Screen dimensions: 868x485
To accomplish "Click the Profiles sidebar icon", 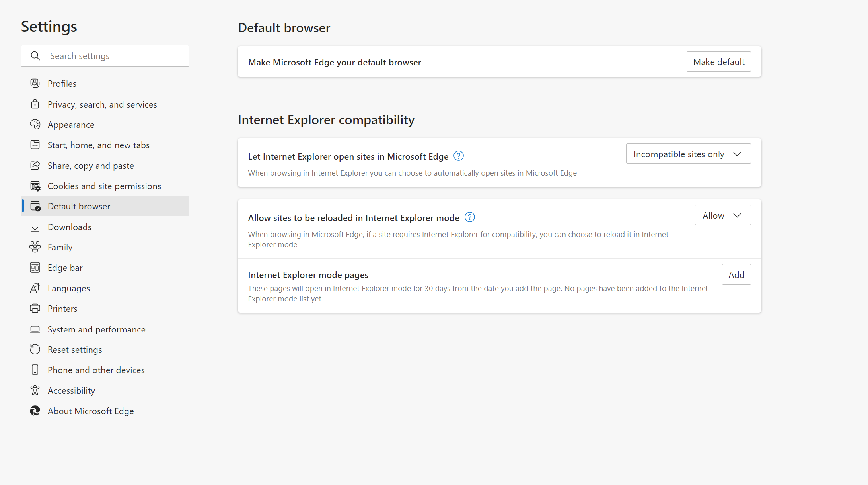I will (35, 83).
